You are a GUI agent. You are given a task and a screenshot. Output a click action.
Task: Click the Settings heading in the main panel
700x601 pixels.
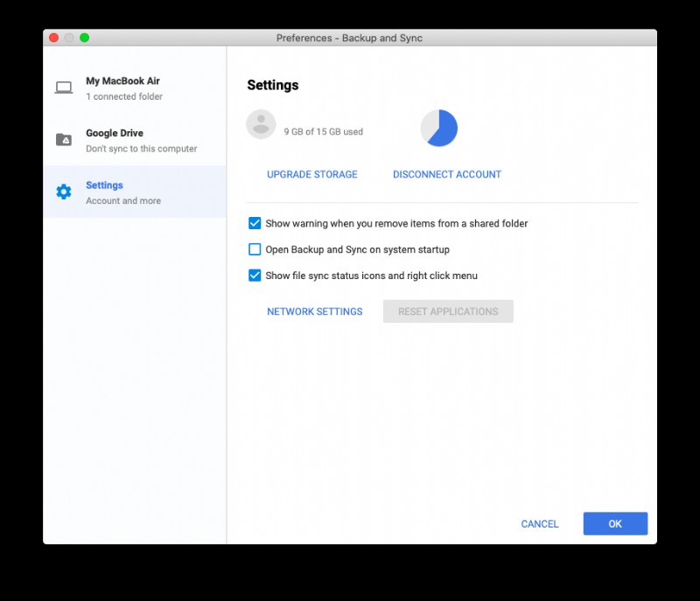[x=273, y=85]
